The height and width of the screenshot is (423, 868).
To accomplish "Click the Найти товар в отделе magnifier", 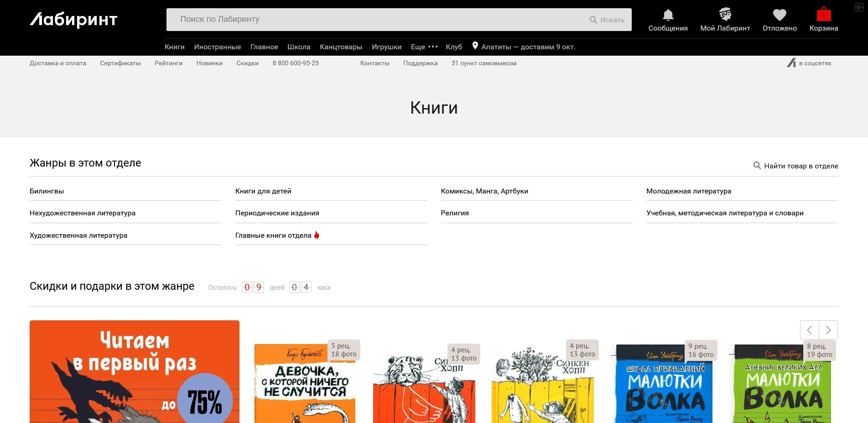I will click(757, 166).
